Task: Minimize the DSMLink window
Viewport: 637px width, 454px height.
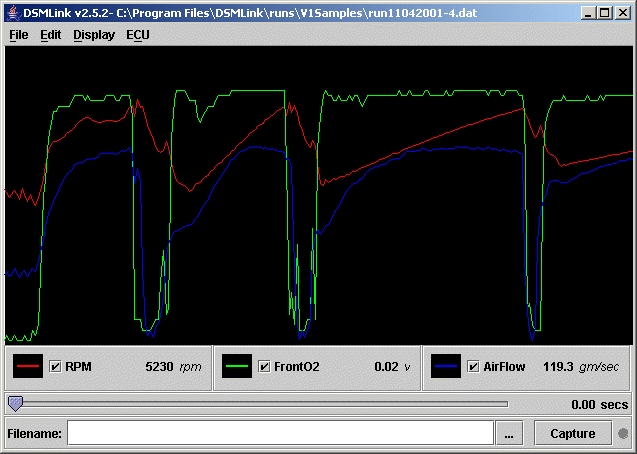Action: (x=584, y=13)
